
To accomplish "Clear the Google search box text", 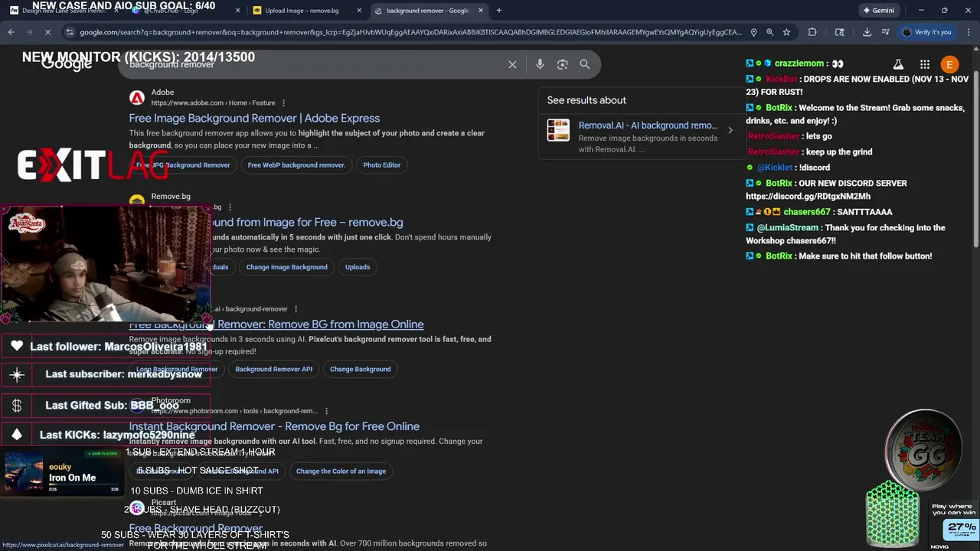I will click(x=512, y=64).
